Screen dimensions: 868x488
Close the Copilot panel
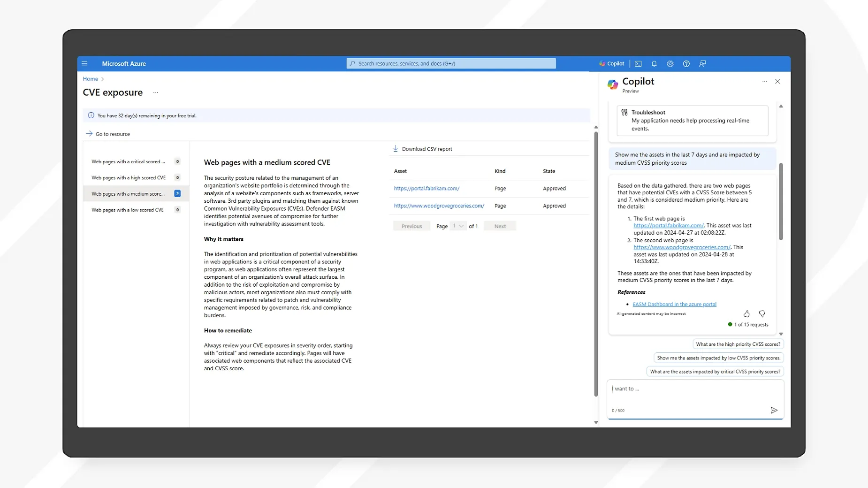(x=777, y=81)
